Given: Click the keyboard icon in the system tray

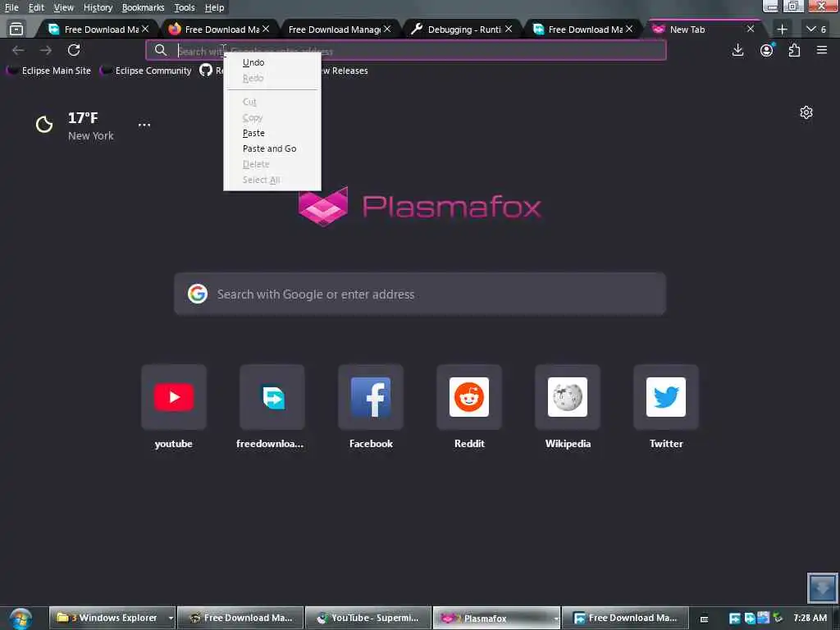Looking at the screenshot, I should (x=705, y=619).
